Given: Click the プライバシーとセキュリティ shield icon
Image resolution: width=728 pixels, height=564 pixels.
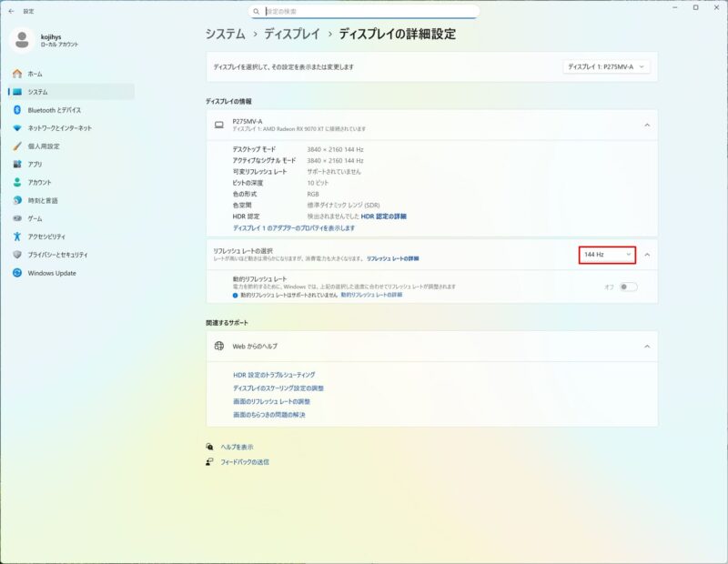Looking at the screenshot, I should click(x=17, y=255).
